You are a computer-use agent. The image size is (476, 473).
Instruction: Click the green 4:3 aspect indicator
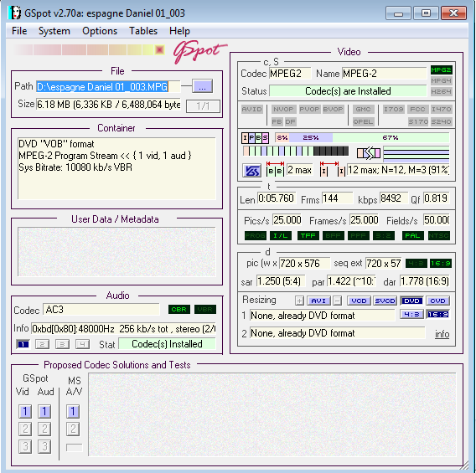(x=416, y=263)
